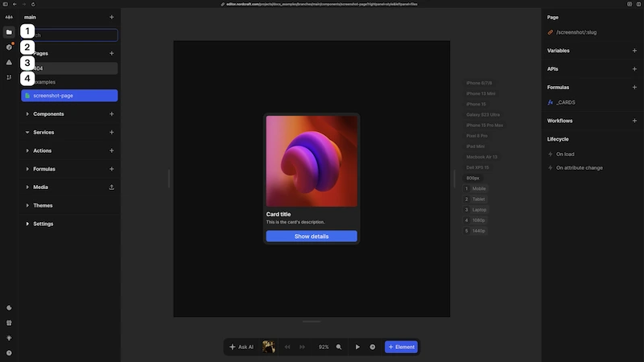Add a new service with plus icon
Viewport: 644px width, 362px height.
point(111,132)
